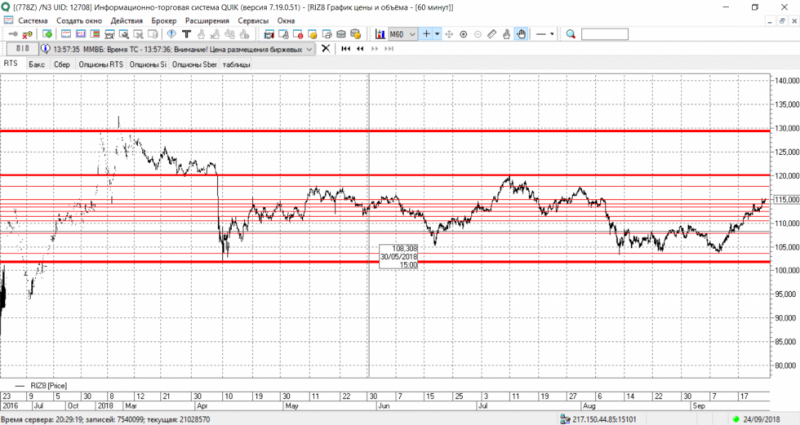Switch to the таблицы tab
The height and width of the screenshot is (425, 800).
point(236,64)
